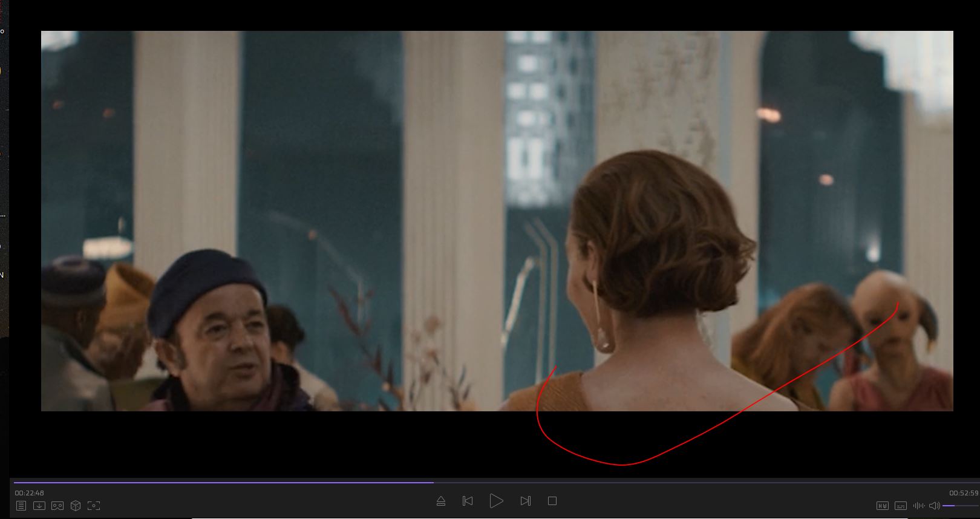Open the audio waveform settings
The image size is (980, 519).
(919, 506)
